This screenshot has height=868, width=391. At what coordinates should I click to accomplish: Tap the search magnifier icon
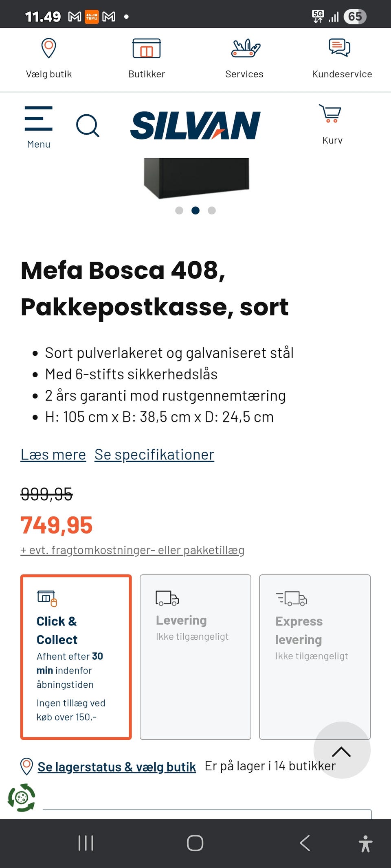pyautogui.click(x=88, y=126)
